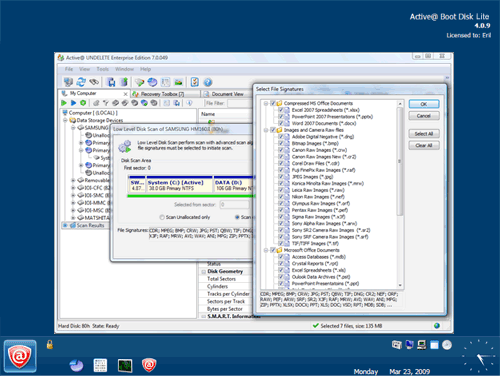Image resolution: width=500 pixels, height=376 pixels.
Task: Uncheck the JPEG Images signature checkbox
Action: click(x=281, y=177)
